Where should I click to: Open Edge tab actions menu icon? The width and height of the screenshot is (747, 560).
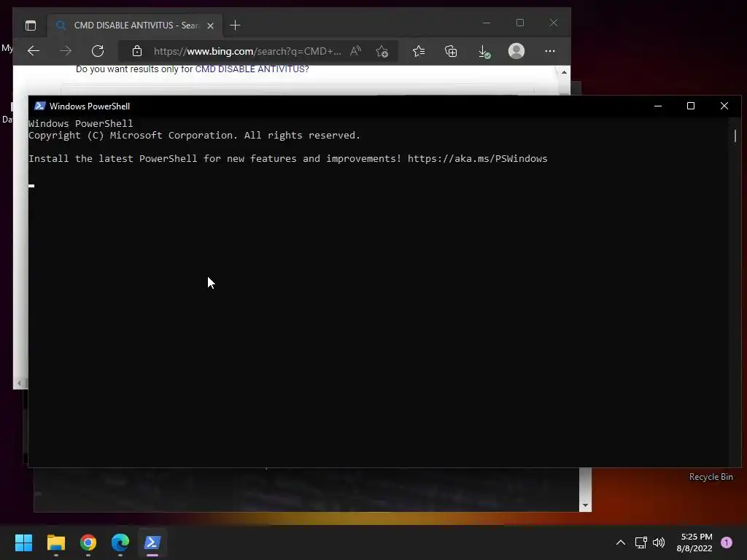tap(31, 26)
